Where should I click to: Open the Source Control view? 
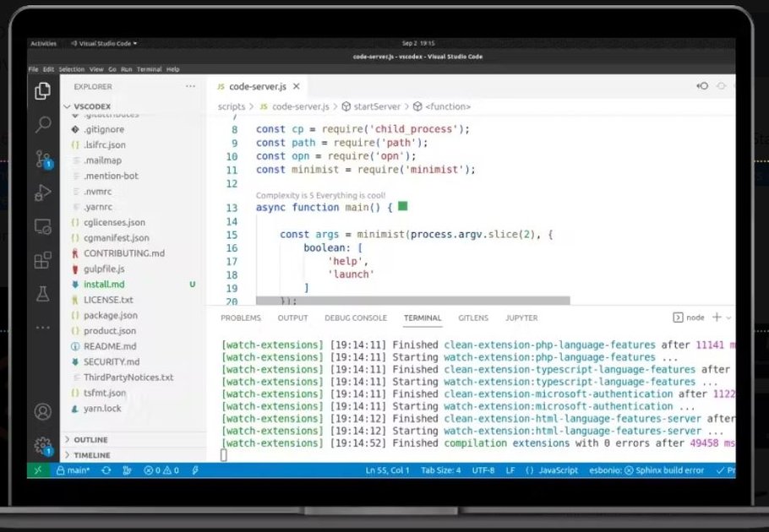tap(43, 159)
